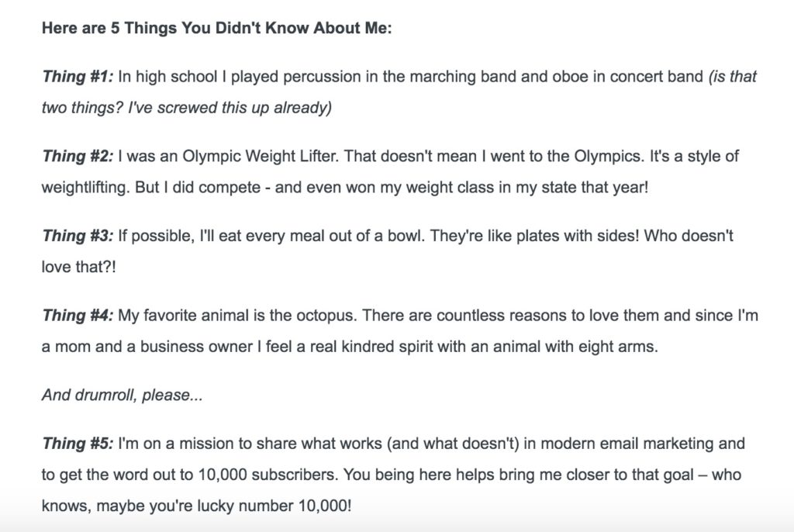Click '10,000 subscribers' in Thing #5
The image size is (794, 532).
pos(267,475)
